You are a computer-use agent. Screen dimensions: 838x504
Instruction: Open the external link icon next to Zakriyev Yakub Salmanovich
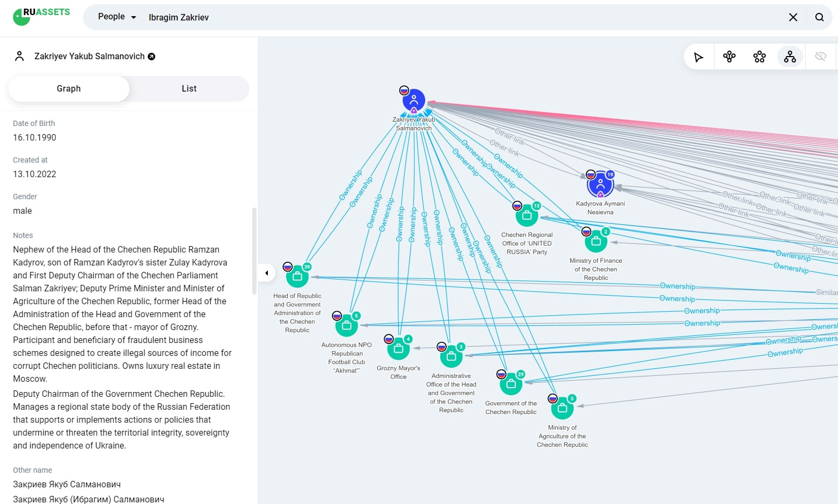point(151,57)
